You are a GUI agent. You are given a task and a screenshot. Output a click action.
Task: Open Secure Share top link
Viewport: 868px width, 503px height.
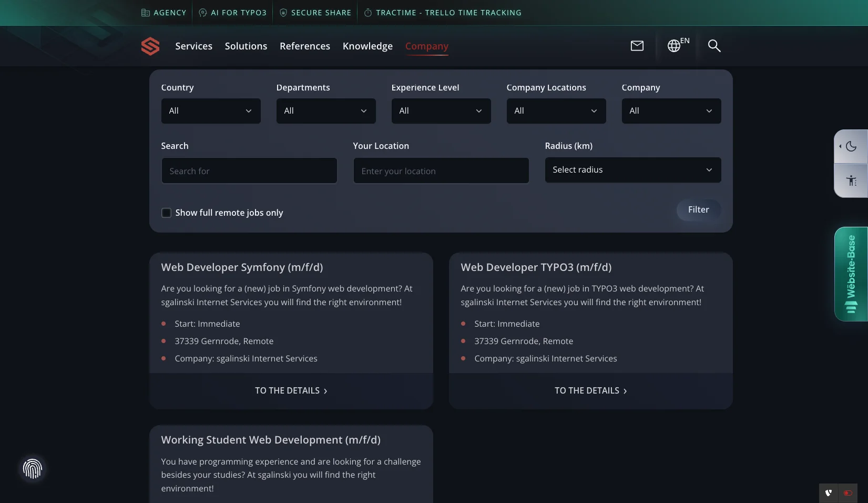pyautogui.click(x=315, y=13)
